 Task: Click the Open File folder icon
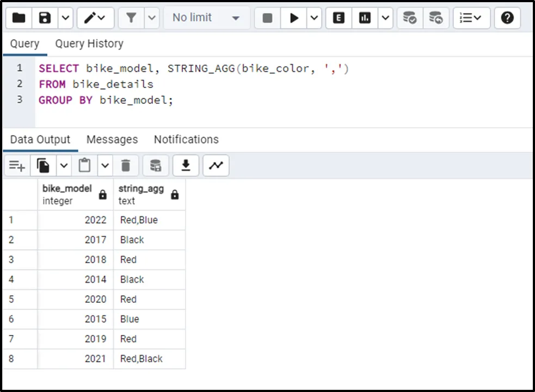19,18
